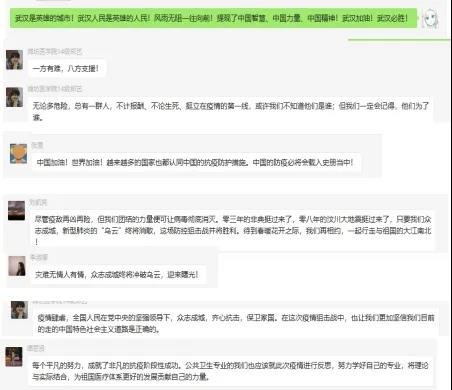Tap avatar next to '疫情肆虐' message

(19, 310)
